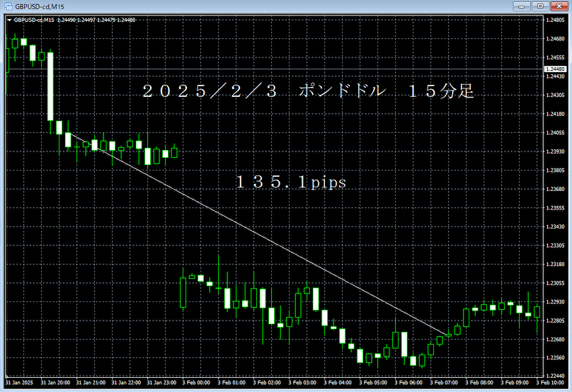The width and height of the screenshot is (572, 392).
Task: Click the '3 Feb 00:00' time axis label
Action: (196, 383)
